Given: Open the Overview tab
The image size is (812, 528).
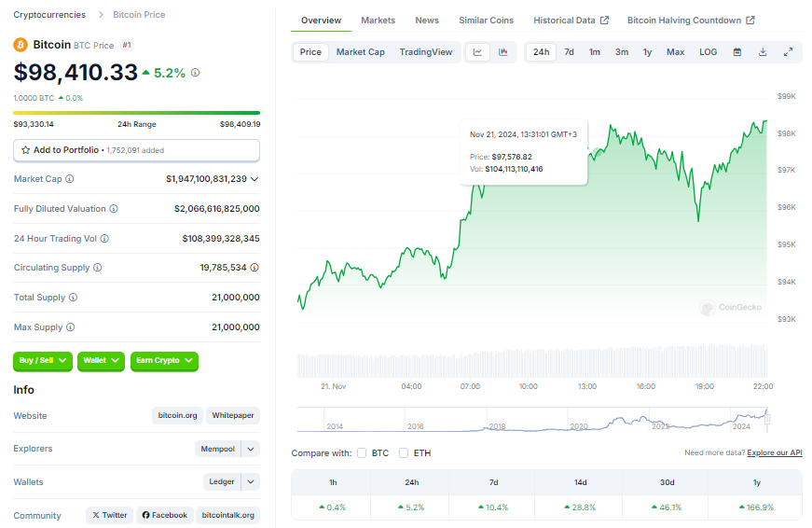Looking at the screenshot, I should click(x=321, y=21).
